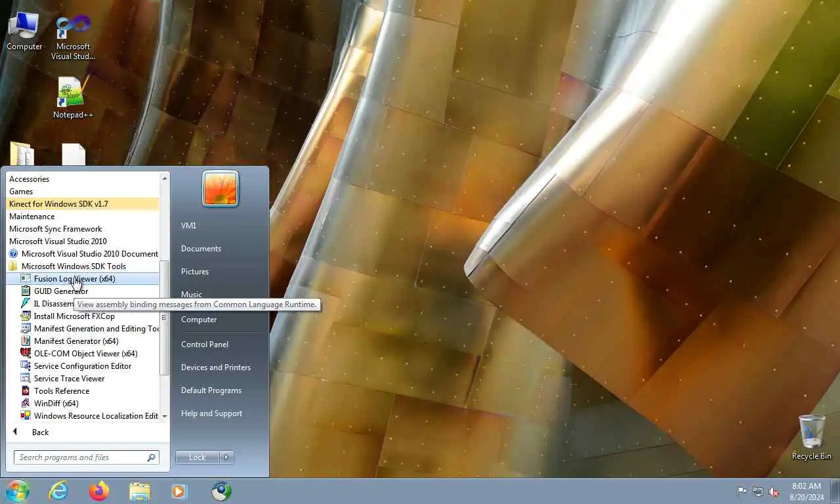Click the Show Desktop button
The width and height of the screenshot is (840, 504).
pos(835,491)
